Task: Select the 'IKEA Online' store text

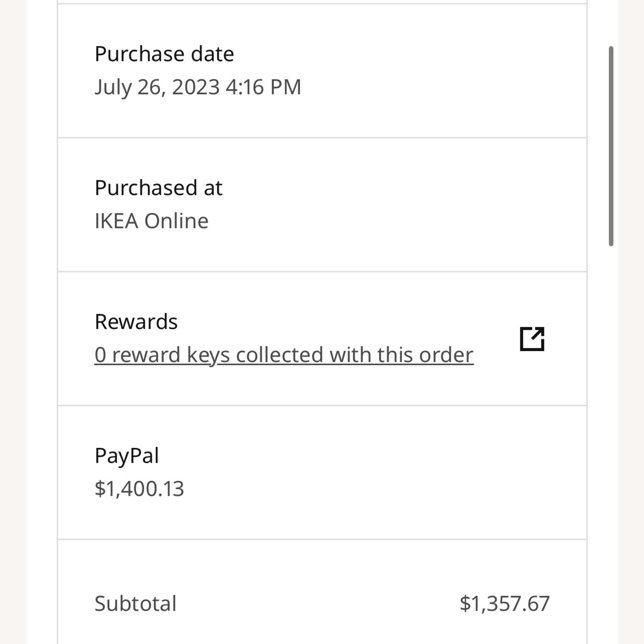Action: click(151, 221)
